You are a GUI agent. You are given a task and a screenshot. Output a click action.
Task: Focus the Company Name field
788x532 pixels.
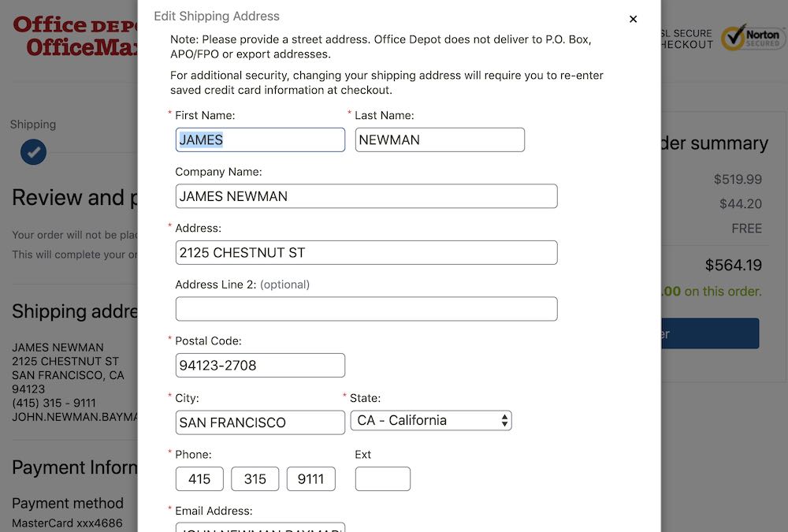pyautogui.click(x=366, y=196)
